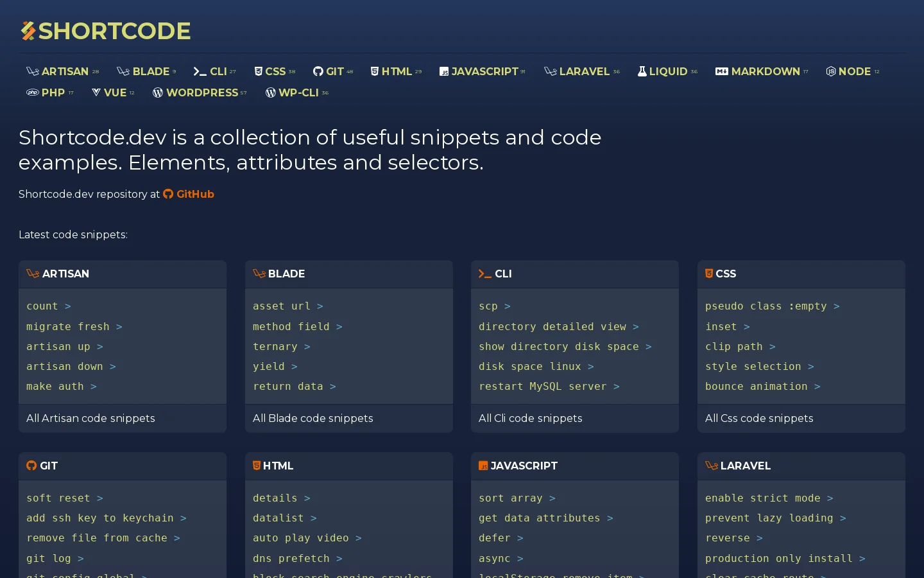Image resolution: width=924 pixels, height=578 pixels.
Task: Open All Cli code snippets
Action: [531, 418]
